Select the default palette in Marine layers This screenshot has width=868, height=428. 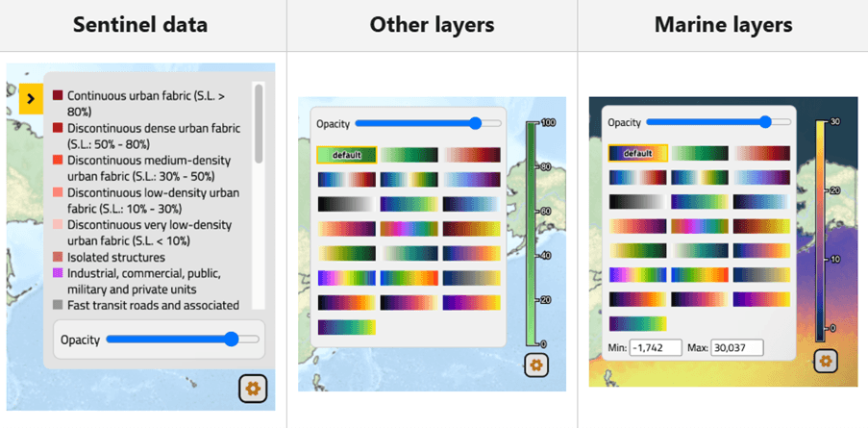(637, 153)
